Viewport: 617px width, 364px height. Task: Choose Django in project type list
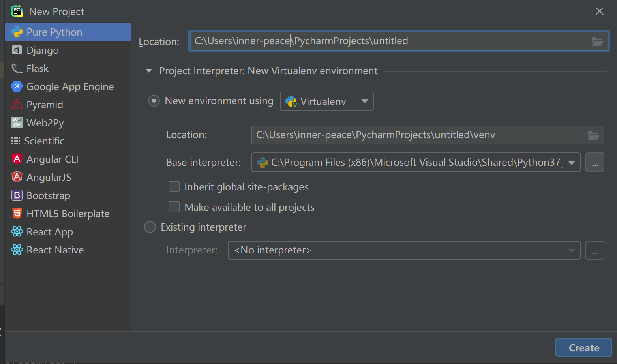pyautogui.click(x=68, y=50)
